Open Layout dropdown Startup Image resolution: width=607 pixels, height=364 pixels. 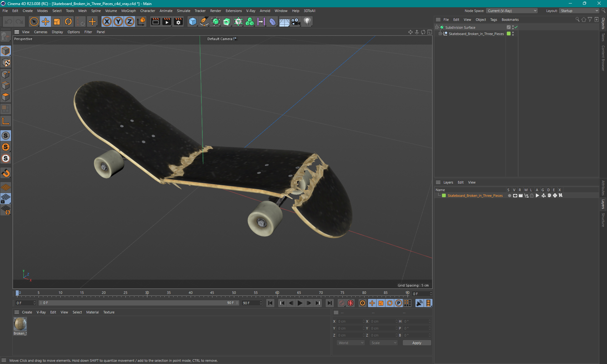coord(579,11)
